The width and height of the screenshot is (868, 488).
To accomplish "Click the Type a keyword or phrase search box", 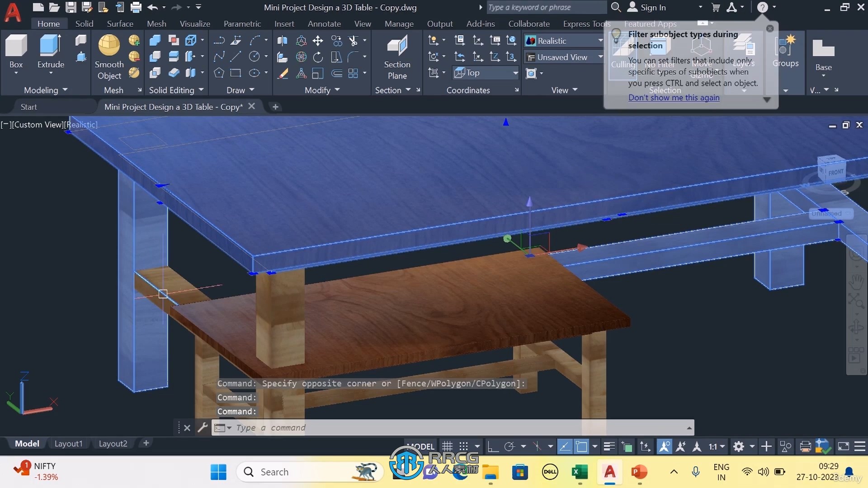I will pyautogui.click(x=547, y=7).
